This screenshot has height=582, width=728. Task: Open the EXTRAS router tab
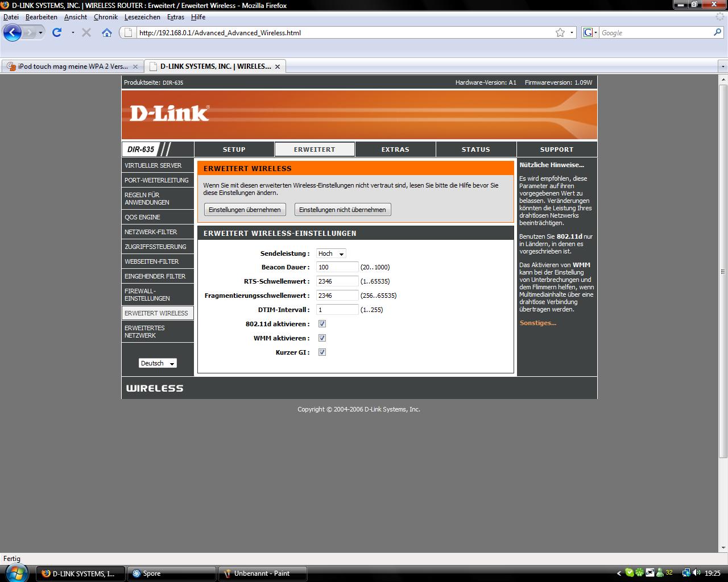click(395, 149)
